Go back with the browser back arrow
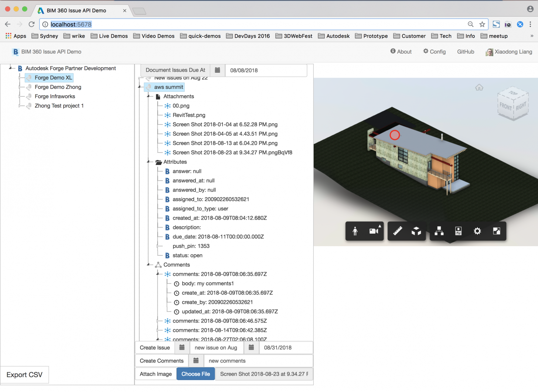Image resolution: width=538 pixels, height=392 pixels. tap(8, 24)
